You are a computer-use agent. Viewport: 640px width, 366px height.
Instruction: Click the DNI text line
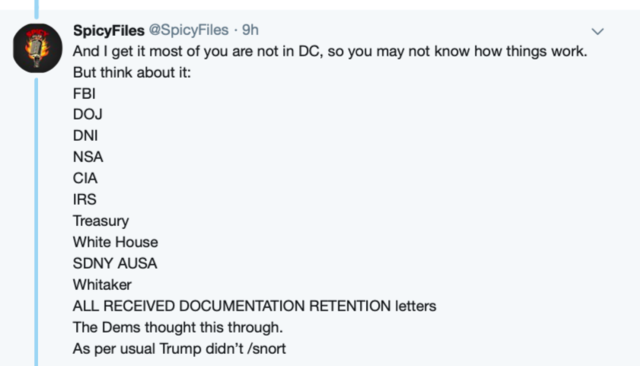click(85, 136)
